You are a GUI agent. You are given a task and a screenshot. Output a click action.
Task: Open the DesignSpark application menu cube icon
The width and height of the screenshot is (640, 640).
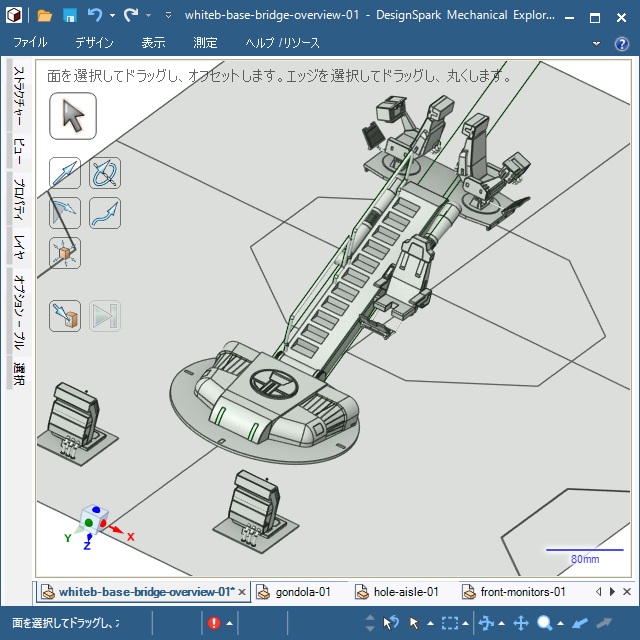[14, 16]
